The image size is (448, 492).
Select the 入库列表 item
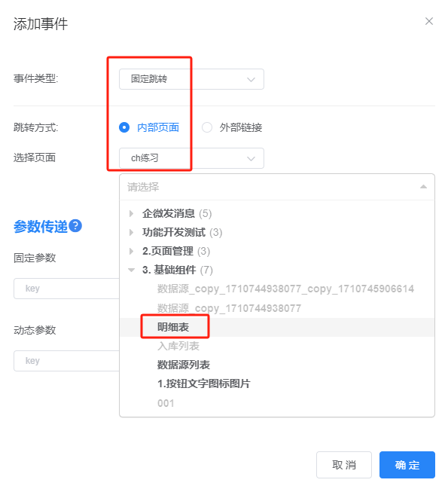pos(178,346)
